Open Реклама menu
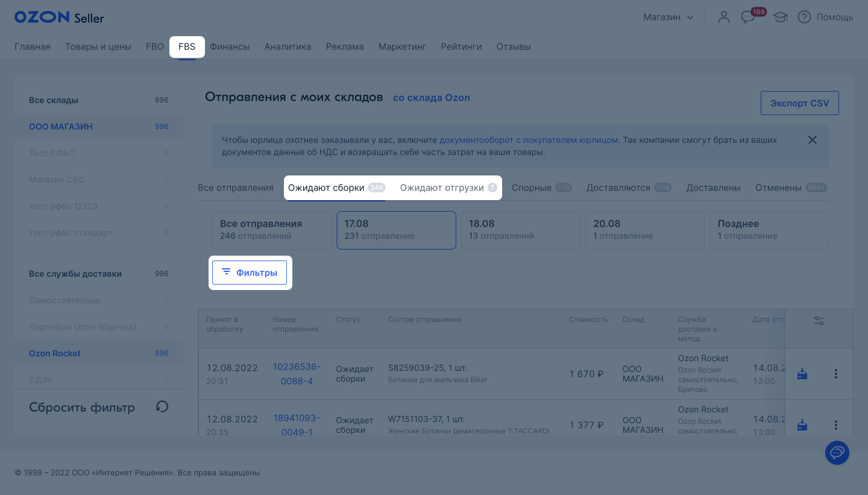 click(x=345, y=46)
